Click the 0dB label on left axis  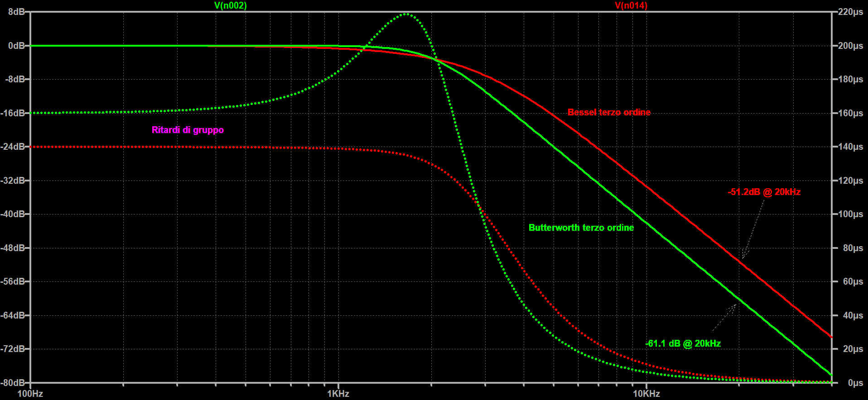click(16, 46)
